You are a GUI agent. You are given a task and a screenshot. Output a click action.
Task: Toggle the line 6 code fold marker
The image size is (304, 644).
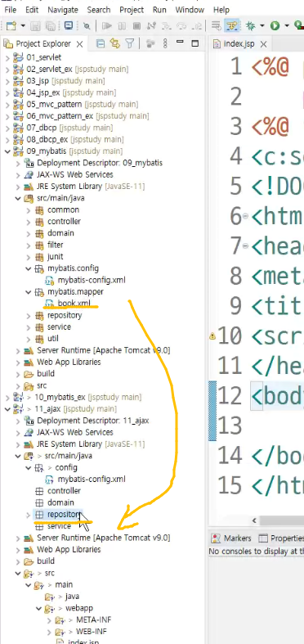click(x=245, y=216)
